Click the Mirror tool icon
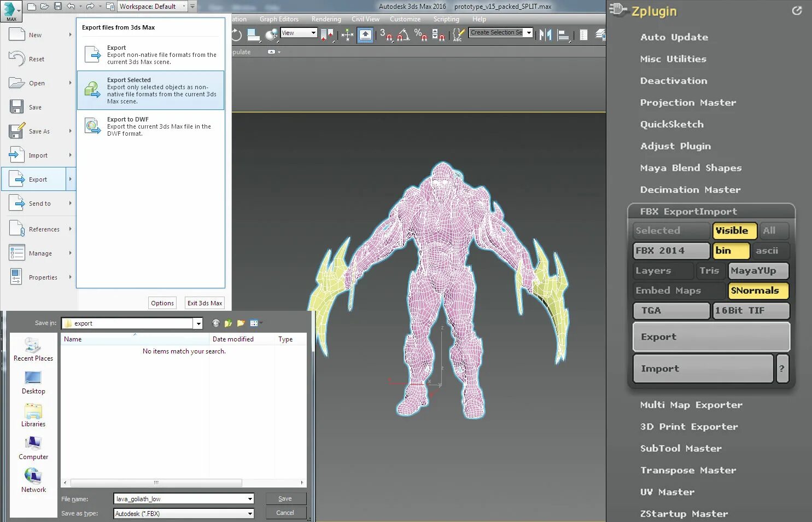812x522 pixels. click(x=545, y=35)
